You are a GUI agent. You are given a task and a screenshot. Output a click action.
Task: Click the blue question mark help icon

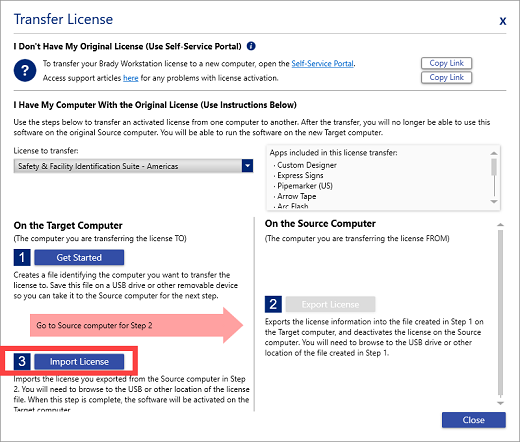(x=25, y=70)
